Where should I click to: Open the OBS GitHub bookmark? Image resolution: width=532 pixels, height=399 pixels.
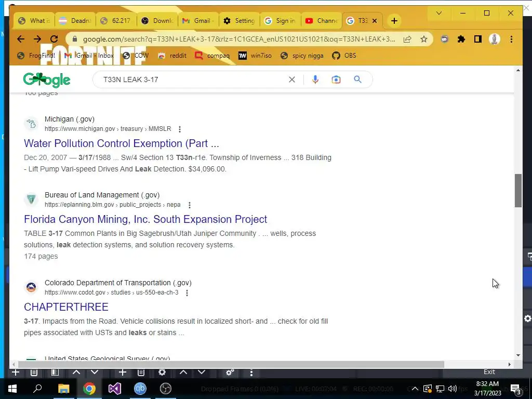344,55
